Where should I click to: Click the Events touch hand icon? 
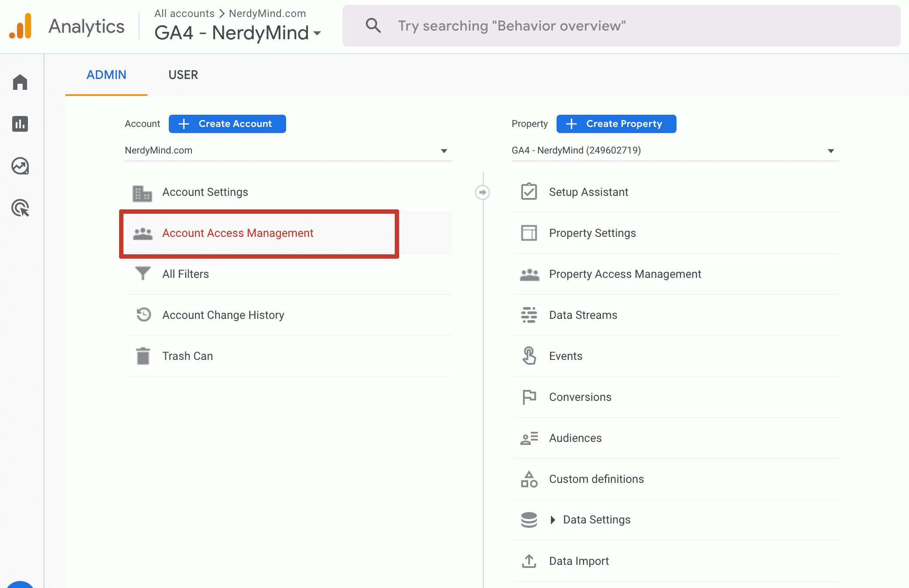(529, 356)
